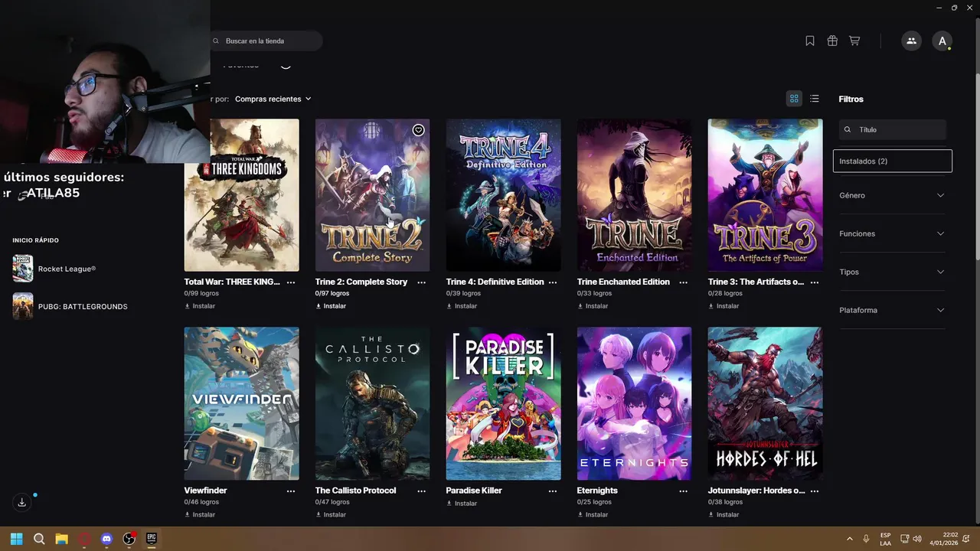This screenshot has width=980, height=551.
Task: Open the downloads icon in sidebar
Action: pyautogui.click(x=21, y=502)
